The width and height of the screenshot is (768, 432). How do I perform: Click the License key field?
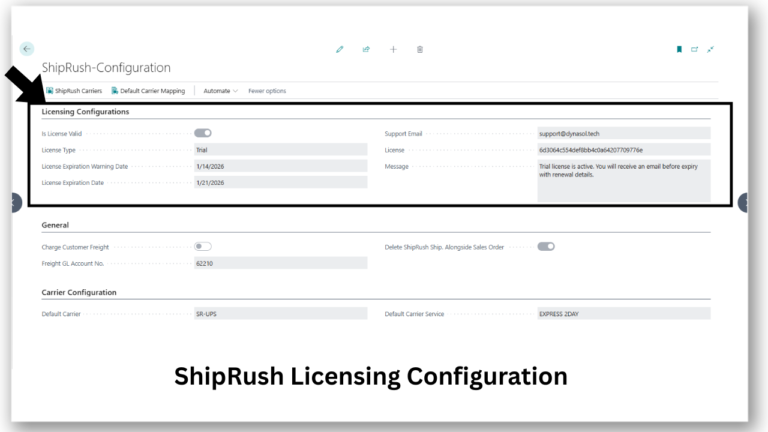tap(624, 150)
